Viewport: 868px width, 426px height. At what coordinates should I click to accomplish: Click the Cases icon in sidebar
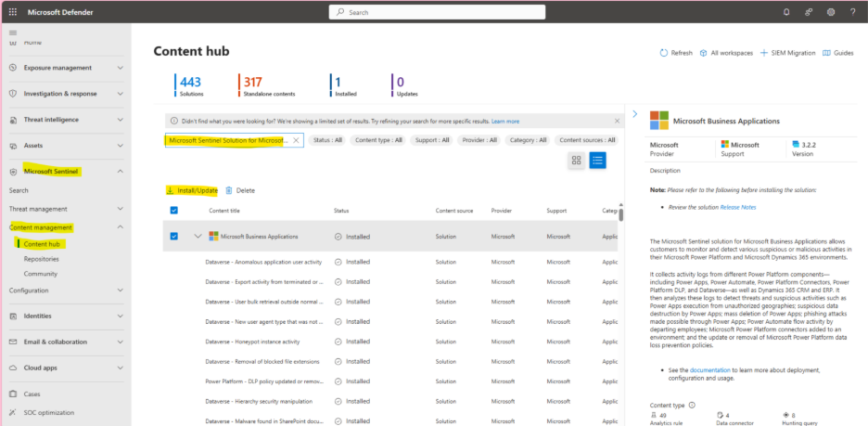[13, 394]
